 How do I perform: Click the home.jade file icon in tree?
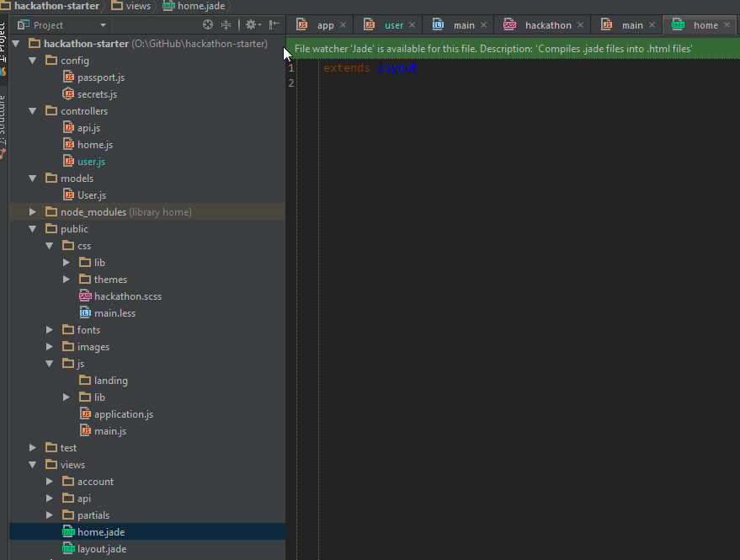69,531
